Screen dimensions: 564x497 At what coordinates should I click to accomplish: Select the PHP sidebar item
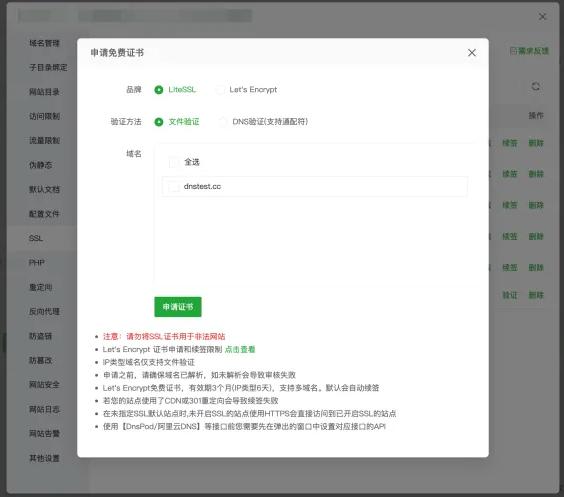[37, 263]
